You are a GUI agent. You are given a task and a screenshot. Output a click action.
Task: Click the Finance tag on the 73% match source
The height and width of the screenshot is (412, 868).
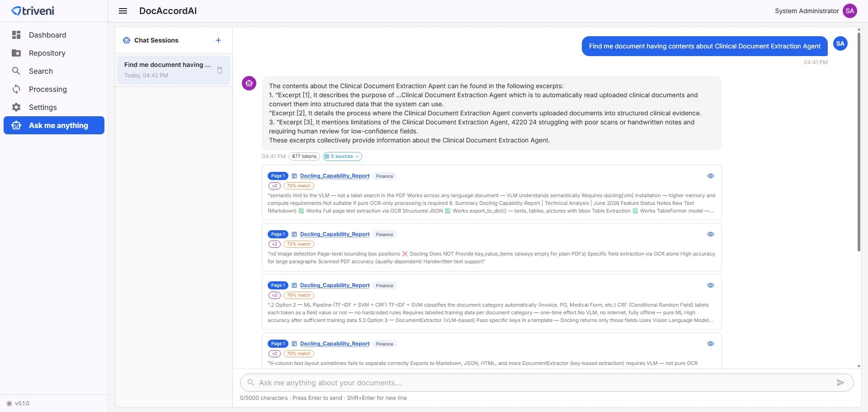click(385, 176)
